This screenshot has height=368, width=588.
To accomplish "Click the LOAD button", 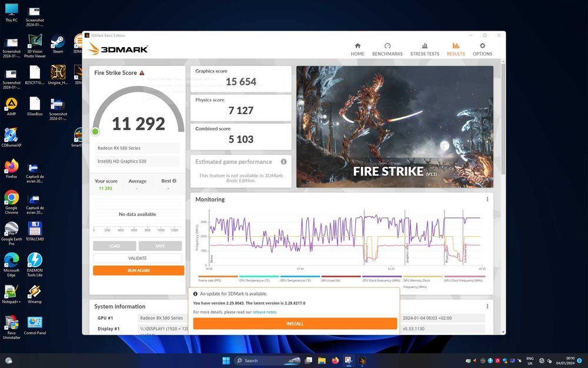I will point(115,246).
